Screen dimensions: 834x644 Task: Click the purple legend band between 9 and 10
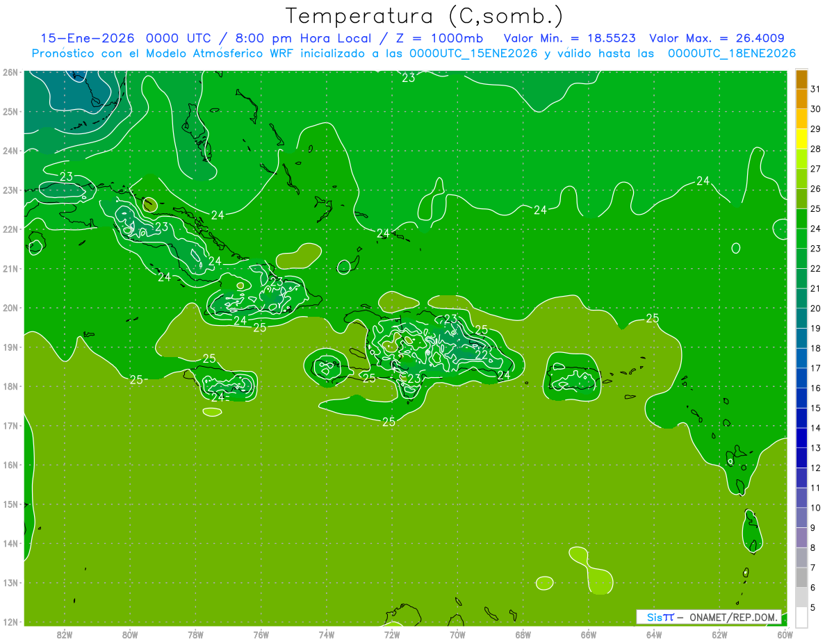[801, 518]
